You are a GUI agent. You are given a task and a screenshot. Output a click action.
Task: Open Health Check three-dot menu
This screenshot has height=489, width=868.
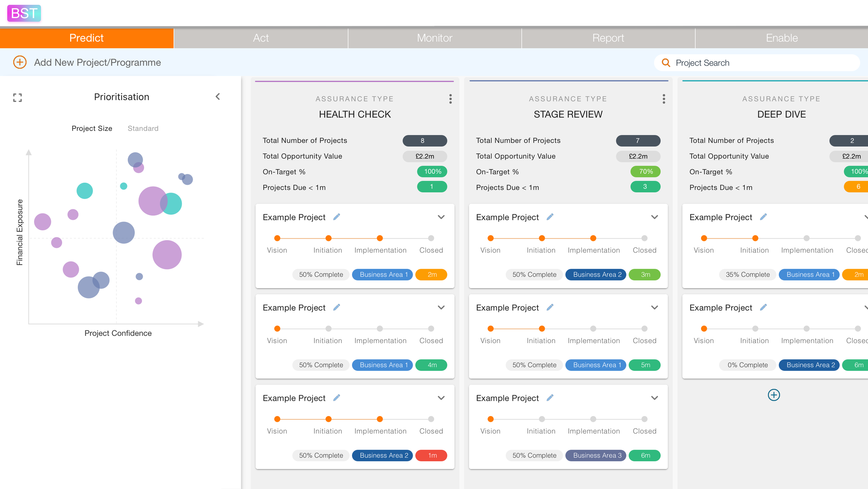coord(450,99)
